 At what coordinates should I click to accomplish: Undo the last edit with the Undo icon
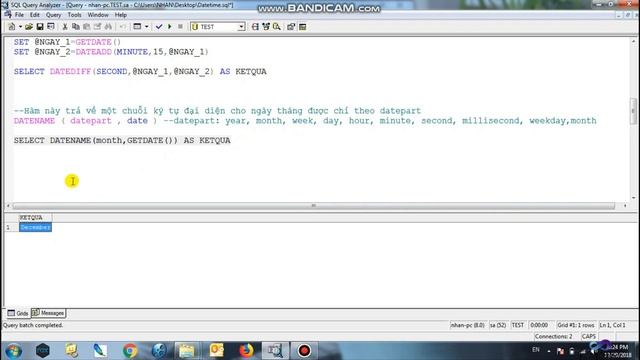pyautogui.click(x=122, y=27)
